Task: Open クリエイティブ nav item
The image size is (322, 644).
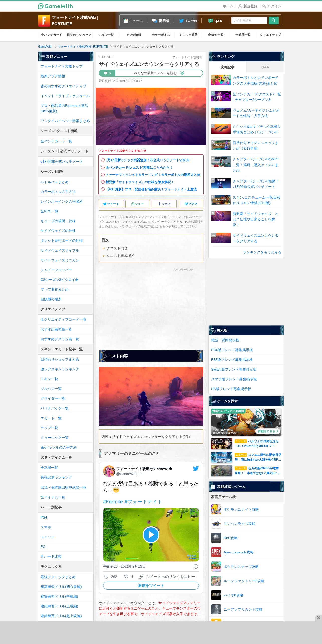Action: tap(270, 35)
